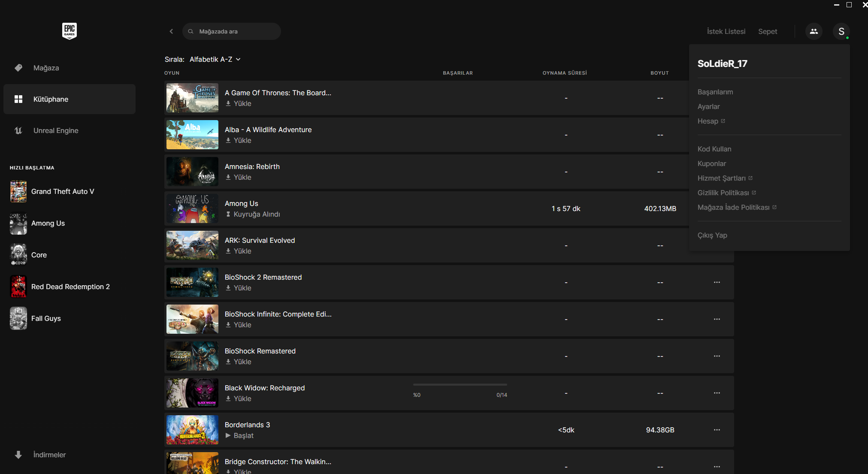Click Yükle under BioShock Remastered
868x474 pixels.
[x=239, y=362]
